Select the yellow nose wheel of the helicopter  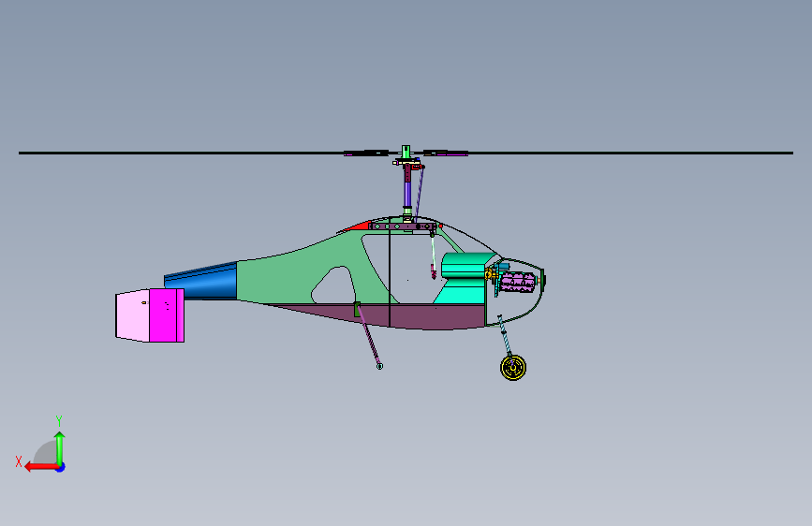click(x=513, y=368)
